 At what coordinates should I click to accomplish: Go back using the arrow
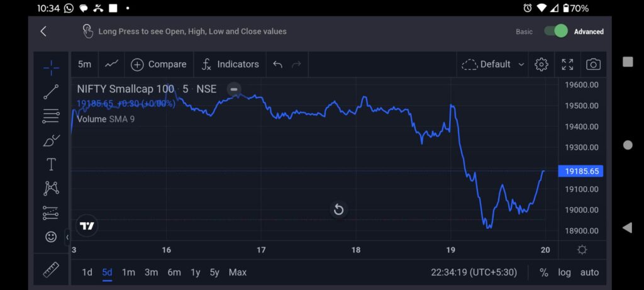(x=43, y=31)
